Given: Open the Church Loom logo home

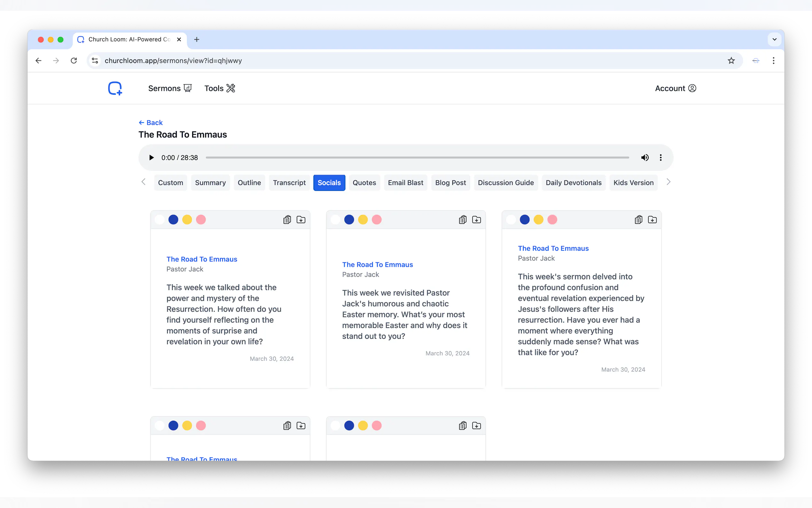Looking at the screenshot, I should [x=115, y=88].
